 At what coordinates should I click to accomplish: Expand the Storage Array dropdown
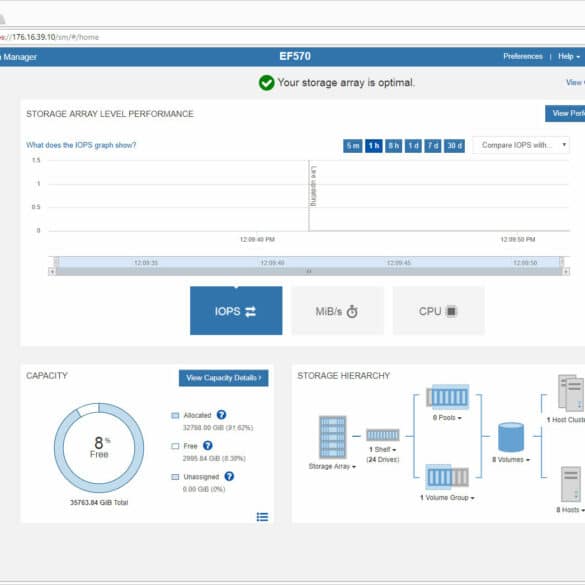point(332,466)
